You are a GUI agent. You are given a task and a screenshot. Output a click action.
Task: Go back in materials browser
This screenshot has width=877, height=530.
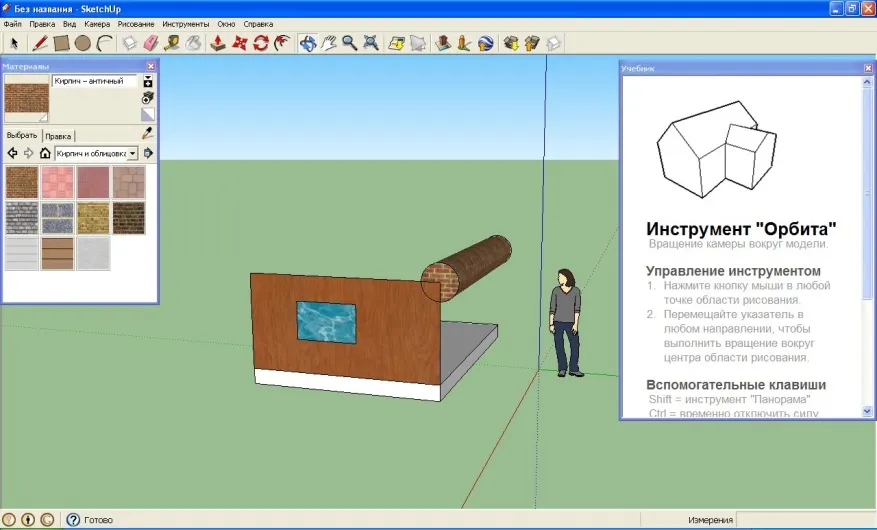[12, 153]
